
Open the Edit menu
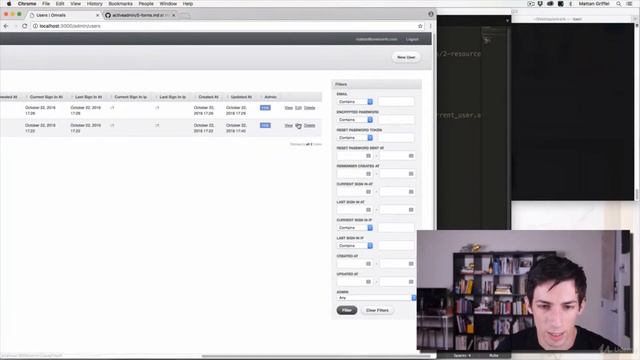pos(60,4)
